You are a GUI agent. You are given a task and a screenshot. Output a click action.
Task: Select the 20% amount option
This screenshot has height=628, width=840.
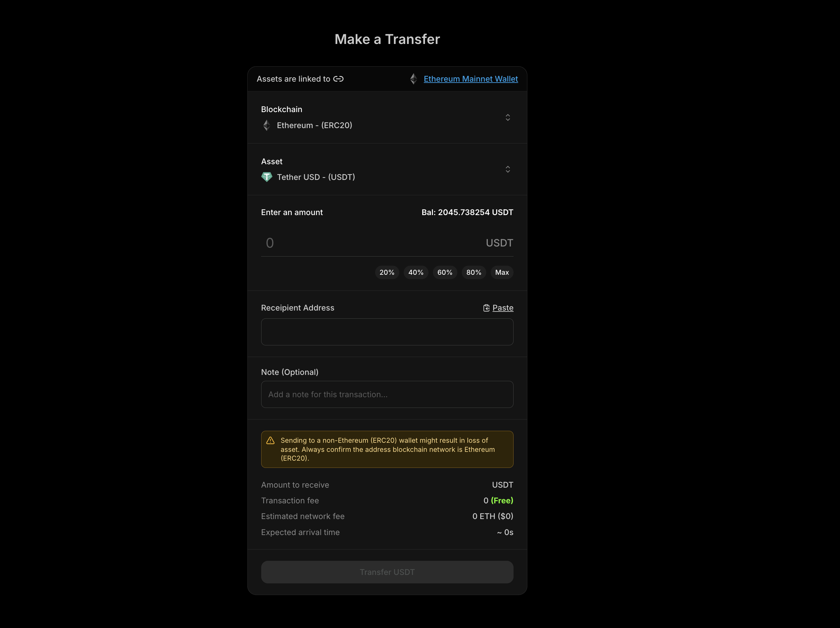(387, 273)
